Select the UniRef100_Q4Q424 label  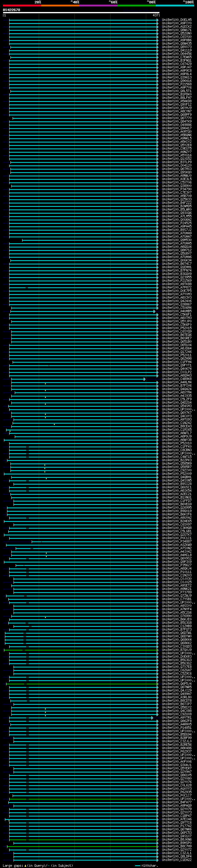(x=176, y=389)
